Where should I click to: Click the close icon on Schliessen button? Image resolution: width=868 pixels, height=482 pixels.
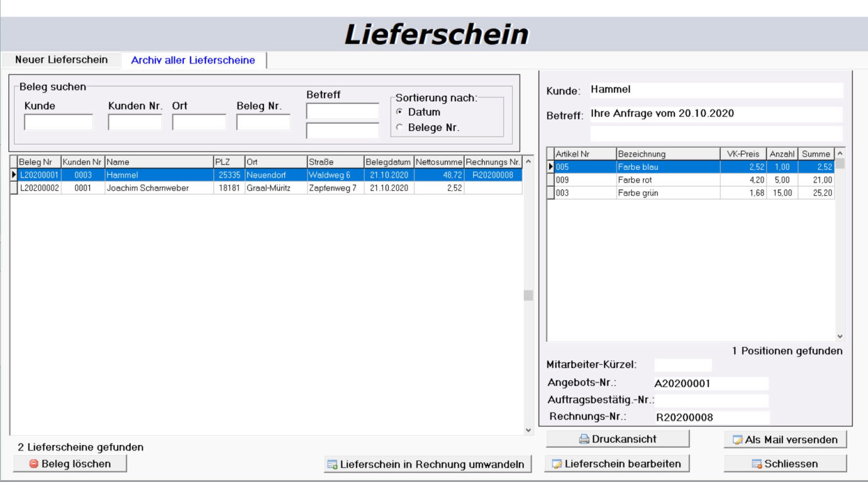[x=757, y=464]
